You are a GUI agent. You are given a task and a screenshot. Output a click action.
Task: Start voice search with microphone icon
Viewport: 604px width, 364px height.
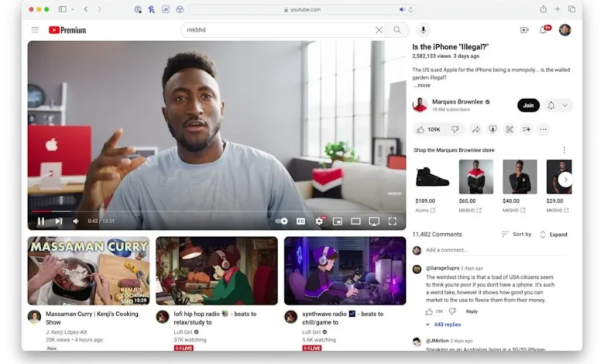tap(423, 30)
